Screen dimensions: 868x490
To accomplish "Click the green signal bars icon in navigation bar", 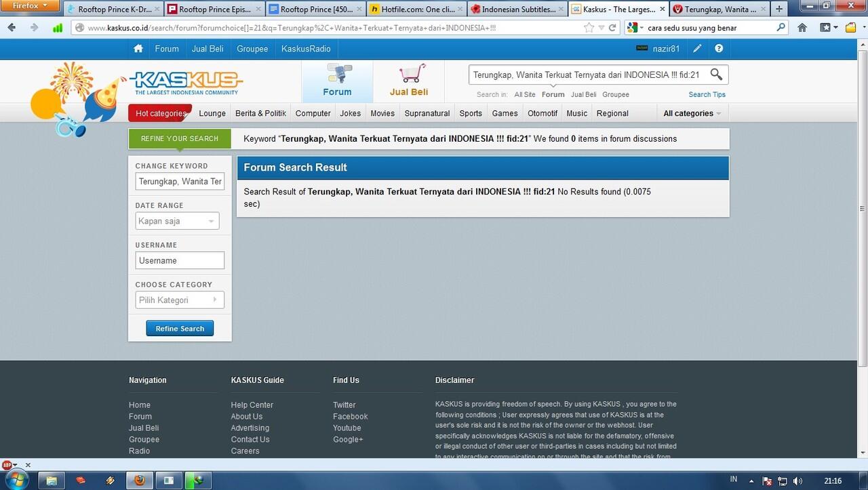I will click(x=58, y=28).
